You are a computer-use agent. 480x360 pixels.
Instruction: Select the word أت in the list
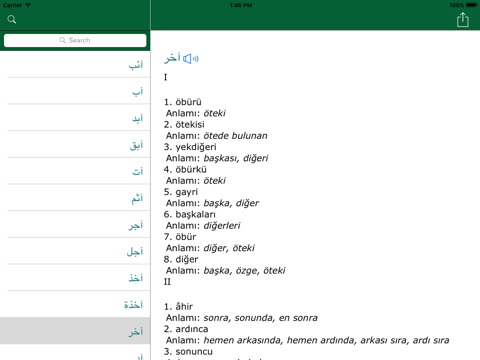(75, 171)
